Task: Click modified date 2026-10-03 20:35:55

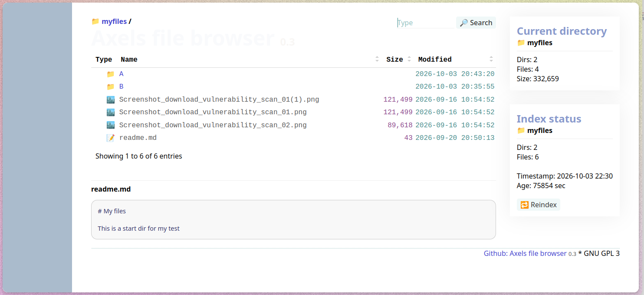Action: (x=455, y=87)
